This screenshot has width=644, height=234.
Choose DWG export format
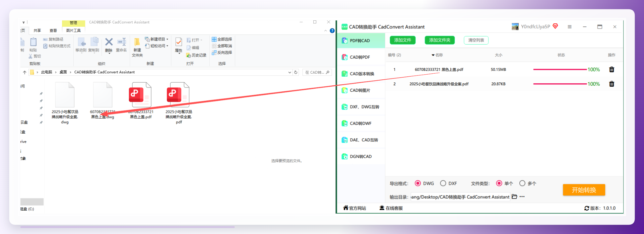point(418,183)
